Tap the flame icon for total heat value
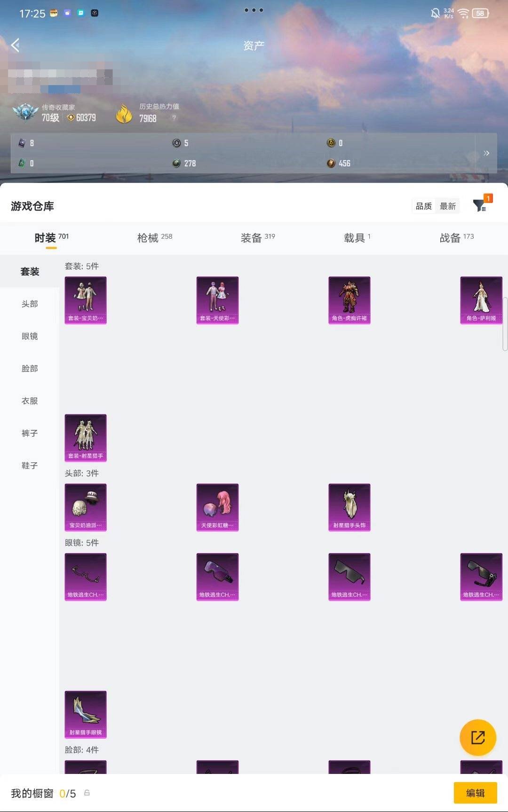Image resolution: width=508 pixels, height=812 pixels. pos(124,114)
